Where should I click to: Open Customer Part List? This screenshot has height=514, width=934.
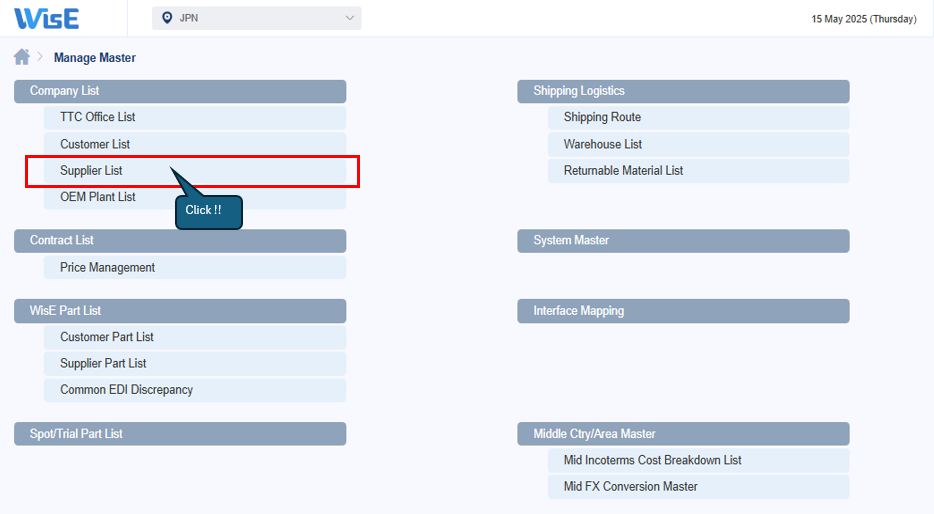107,337
